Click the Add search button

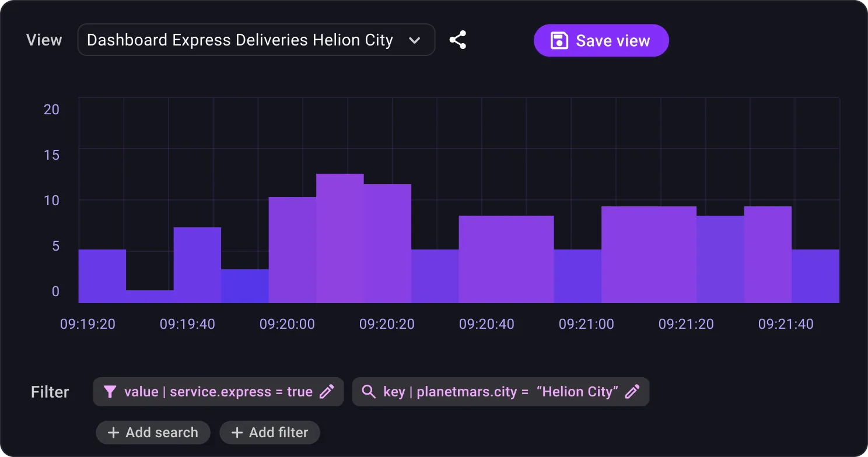[x=153, y=433]
